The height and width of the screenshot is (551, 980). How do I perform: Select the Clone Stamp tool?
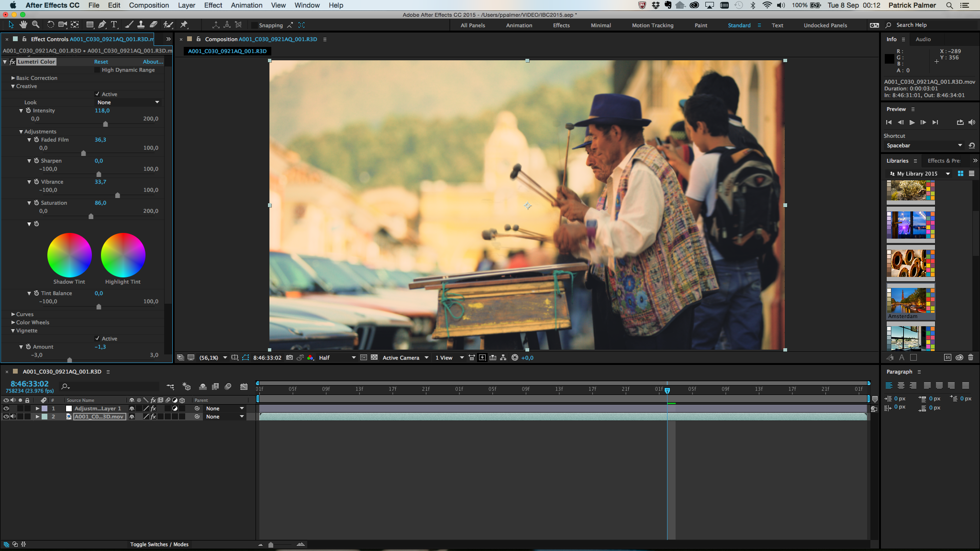point(141,24)
